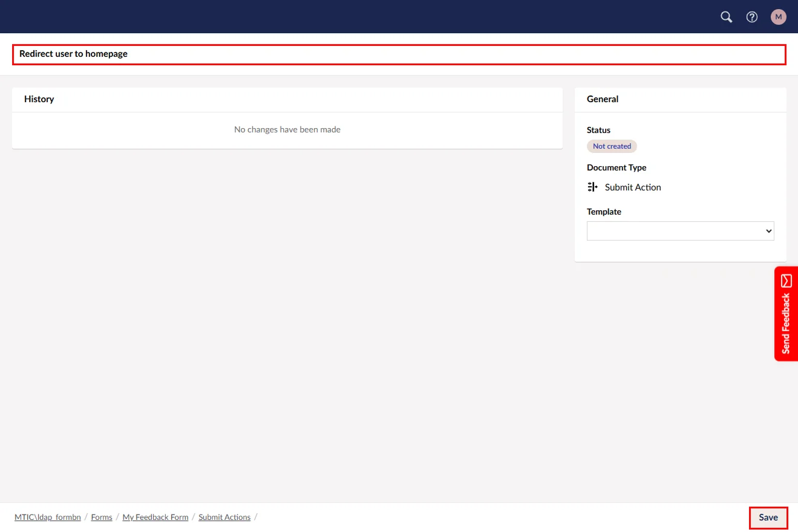
Task: Click the Send Feedback text label
Action: pos(786,323)
